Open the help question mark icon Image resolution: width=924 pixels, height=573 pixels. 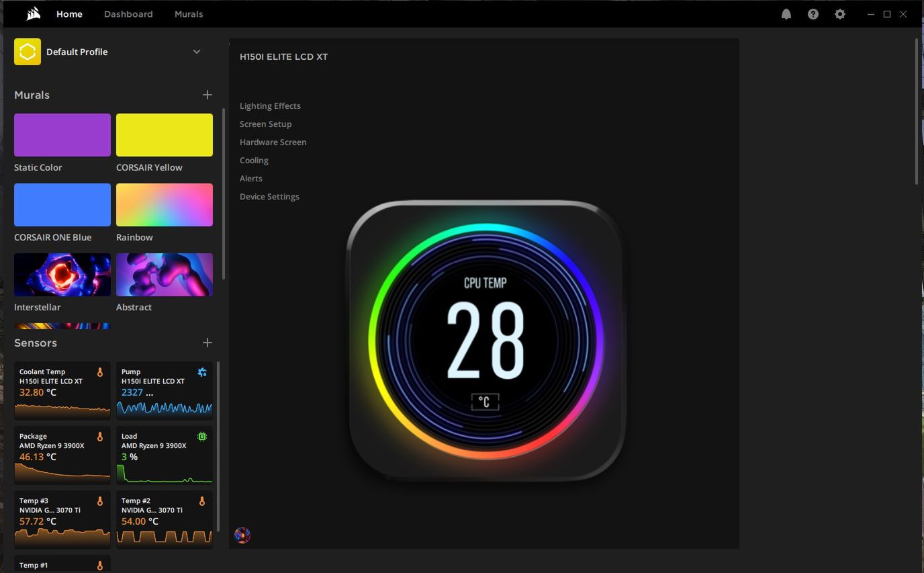pyautogui.click(x=813, y=14)
